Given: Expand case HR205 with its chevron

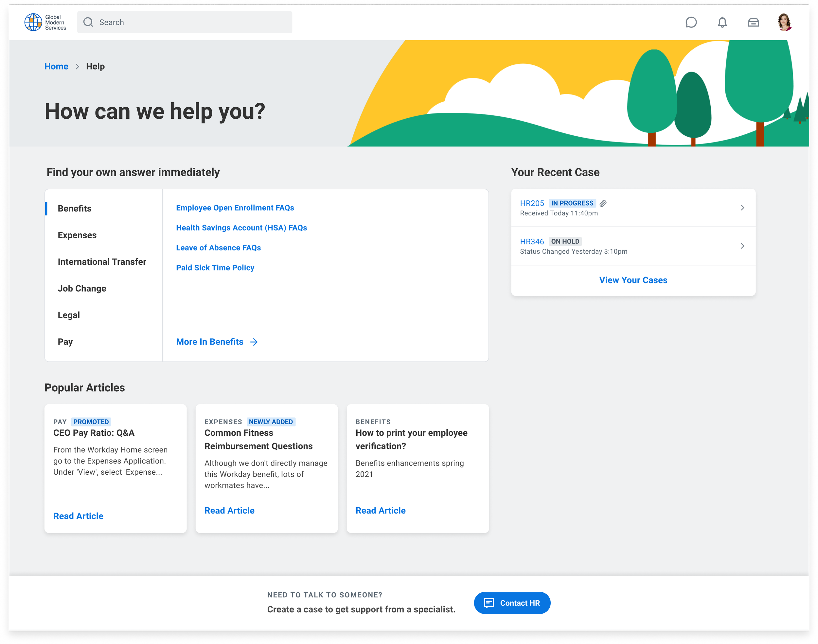Looking at the screenshot, I should pos(742,208).
